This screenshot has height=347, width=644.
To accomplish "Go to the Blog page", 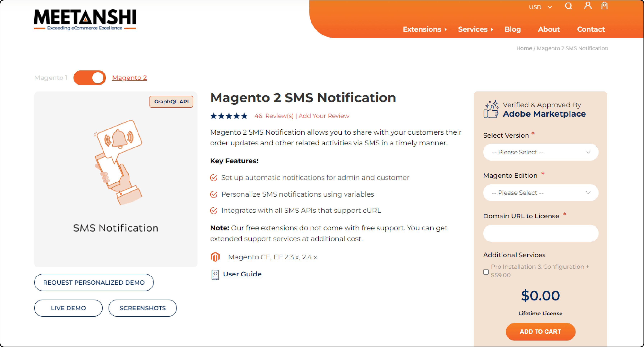I will coord(512,29).
